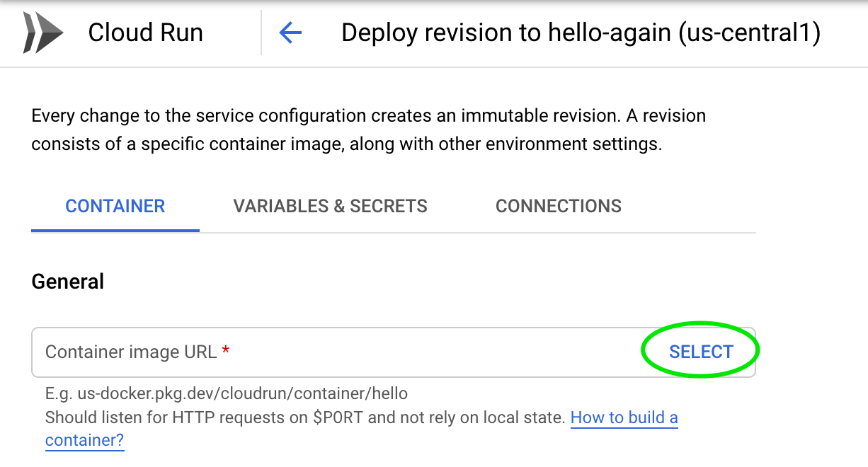Open the VARIABLES & SECRETS tab
This screenshot has width=868, height=467.
[330, 206]
